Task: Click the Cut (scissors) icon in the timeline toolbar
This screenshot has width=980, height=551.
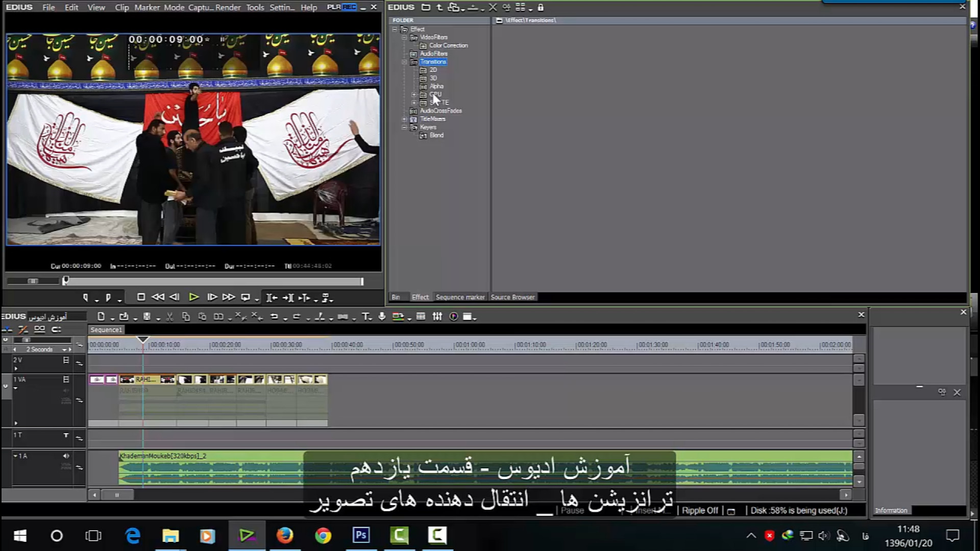Action: [x=169, y=317]
